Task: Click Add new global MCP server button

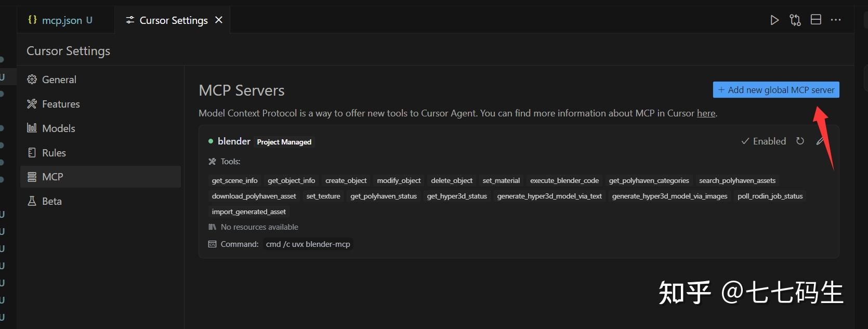Action: [x=775, y=90]
